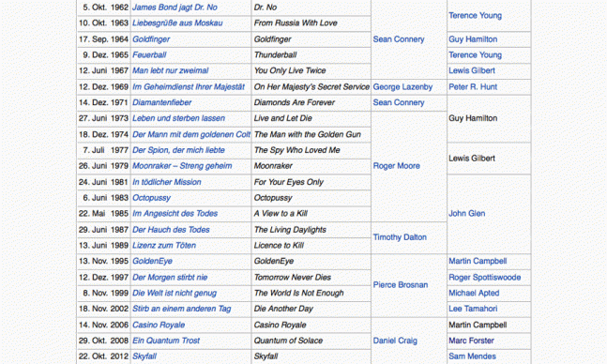
Task: Select original title The Man with the Golden Gun
Action: pos(308,135)
